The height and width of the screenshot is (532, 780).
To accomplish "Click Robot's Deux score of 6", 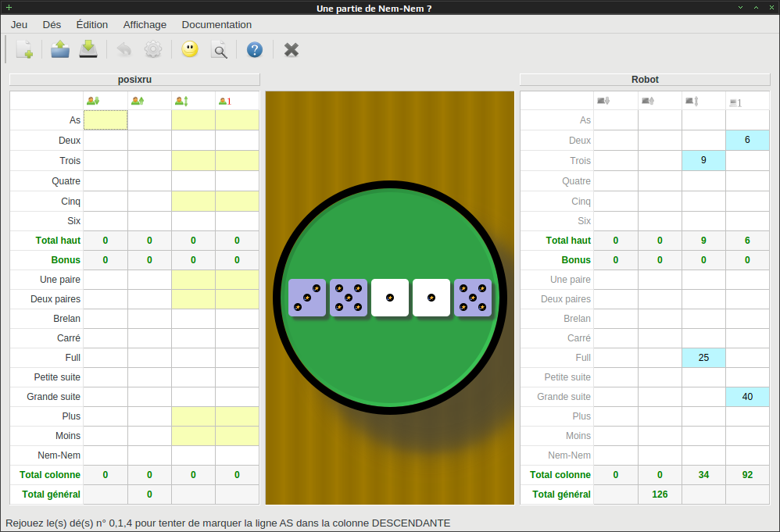I will [x=747, y=140].
